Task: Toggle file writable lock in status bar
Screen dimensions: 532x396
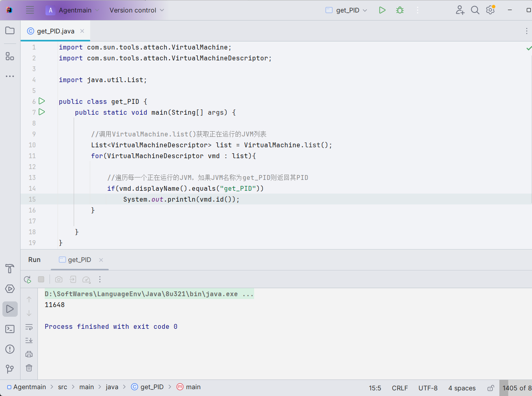Action: 491,388
